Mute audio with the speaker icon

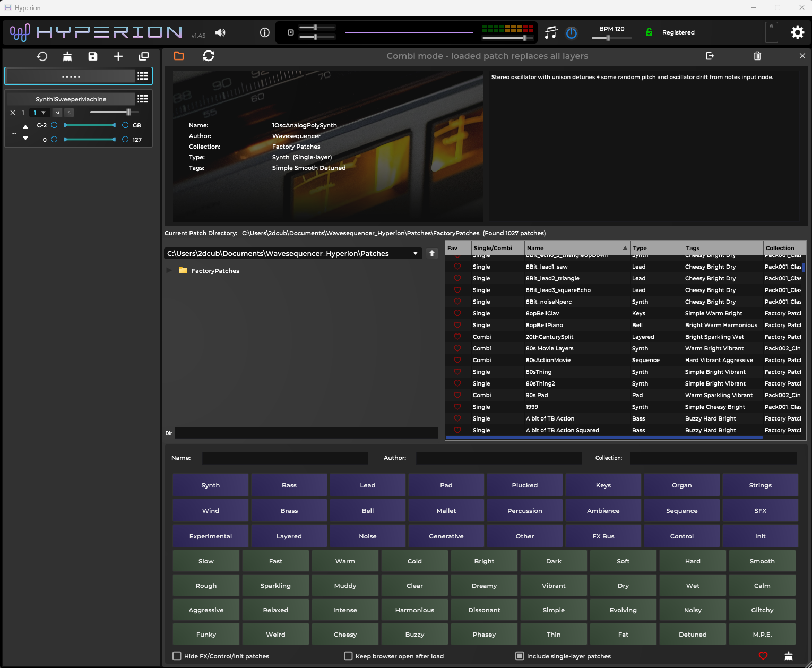pos(220,32)
